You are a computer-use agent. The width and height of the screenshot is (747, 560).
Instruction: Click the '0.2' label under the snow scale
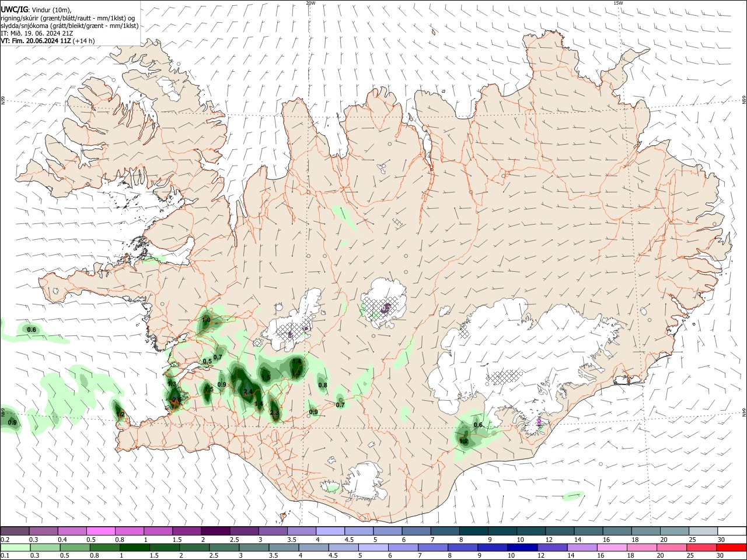pyautogui.click(x=5, y=540)
